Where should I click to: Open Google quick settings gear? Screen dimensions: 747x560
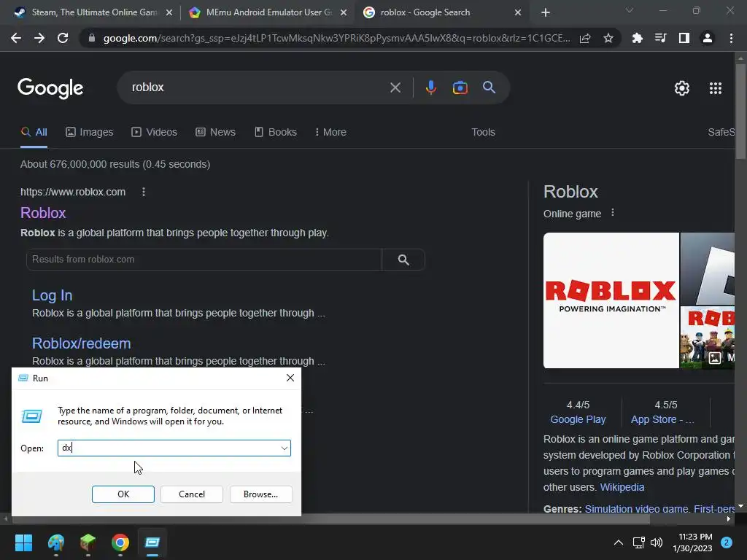click(682, 88)
